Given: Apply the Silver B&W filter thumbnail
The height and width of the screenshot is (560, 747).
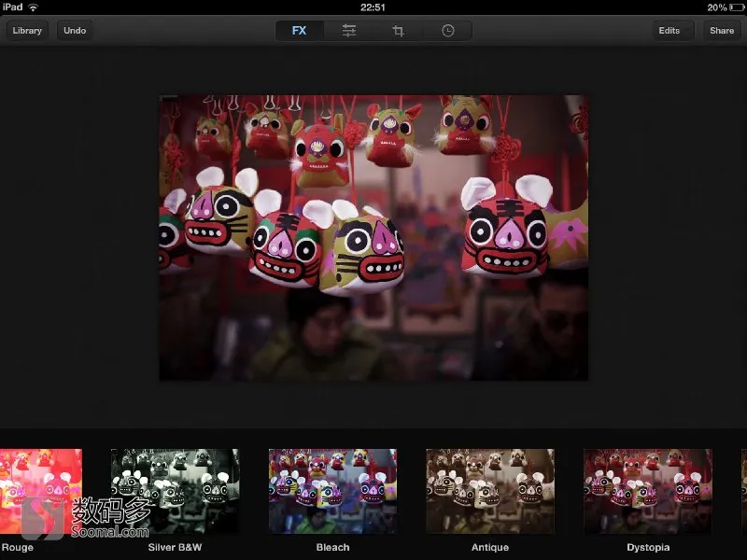Looking at the screenshot, I should pos(175,491).
